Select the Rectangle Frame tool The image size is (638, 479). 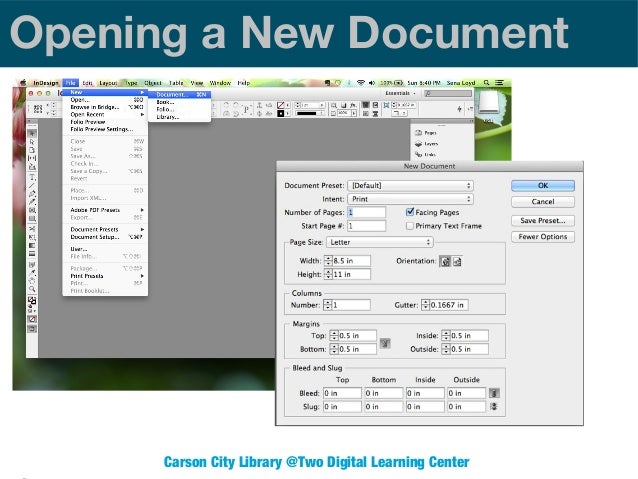pyautogui.click(x=32, y=210)
